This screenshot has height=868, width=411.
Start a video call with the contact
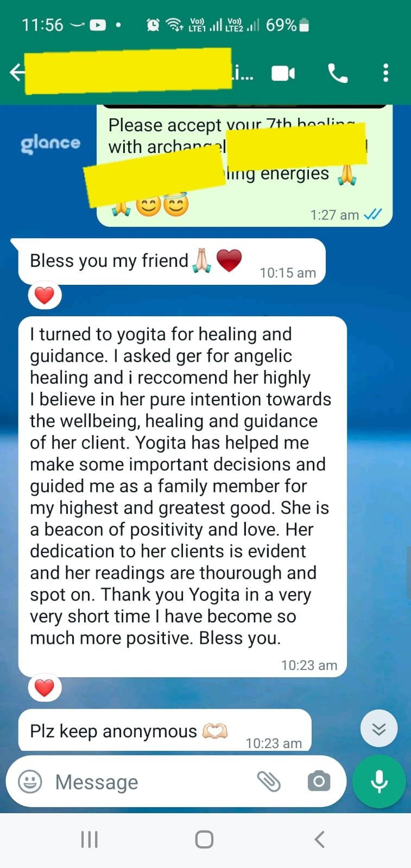tap(283, 73)
